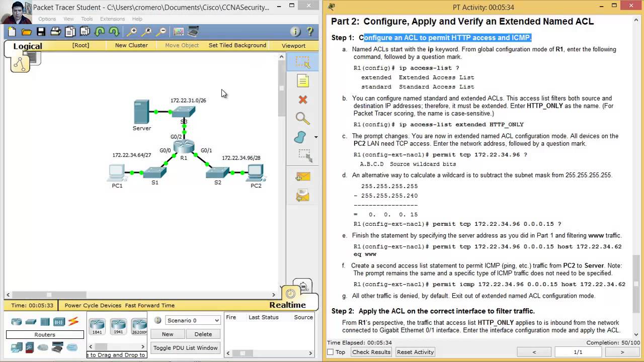Open the Help menu
Image resolution: width=644 pixels, height=362 pixels.
(x=137, y=19)
